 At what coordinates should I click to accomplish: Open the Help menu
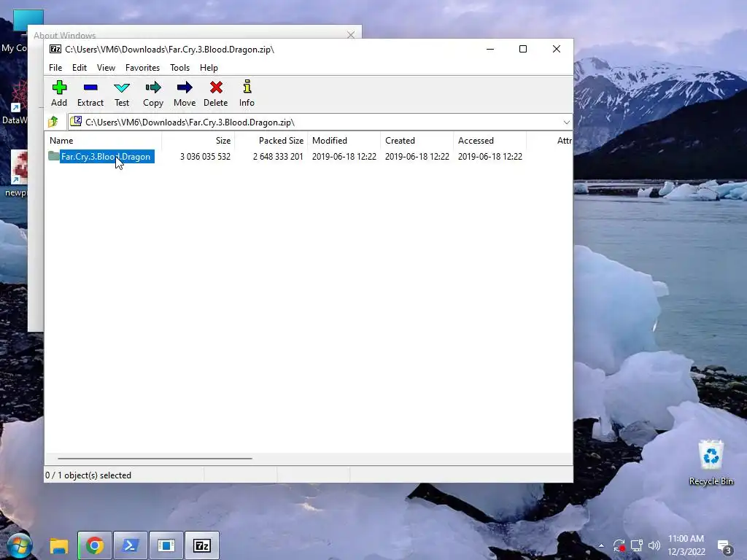(209, 68)
